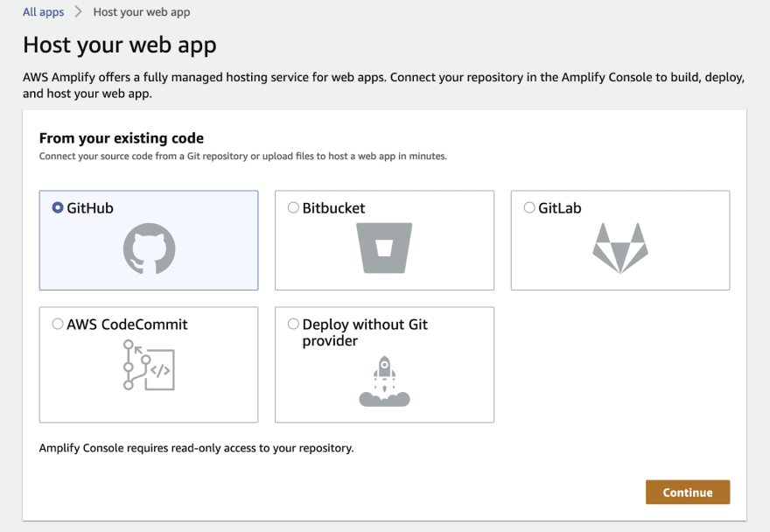Select the GitHub radio button
The width and height of the screenshot is (770, 532).
point(58,207)
